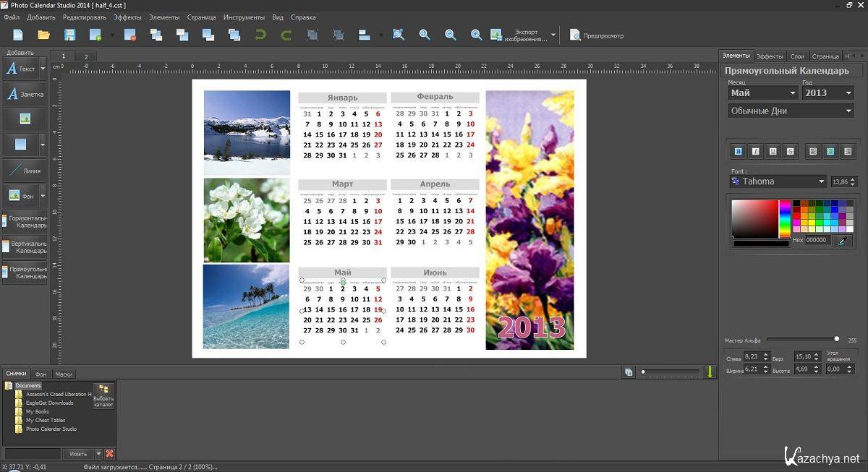The height and width of the screenshot is (472, 868).
Task: Click the Save floppy disk icon
Action: pos(69,35)
